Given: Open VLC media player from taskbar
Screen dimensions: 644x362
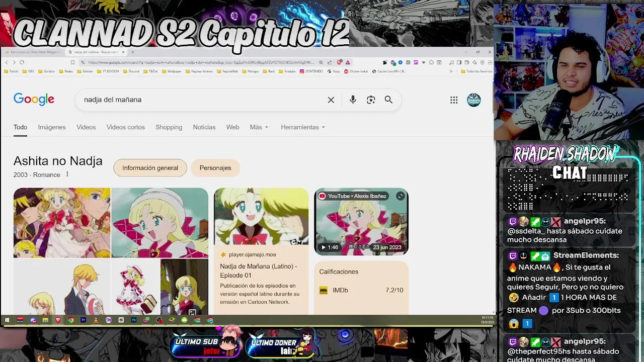Looking at the screenshot, I should [x=96, y=320].
